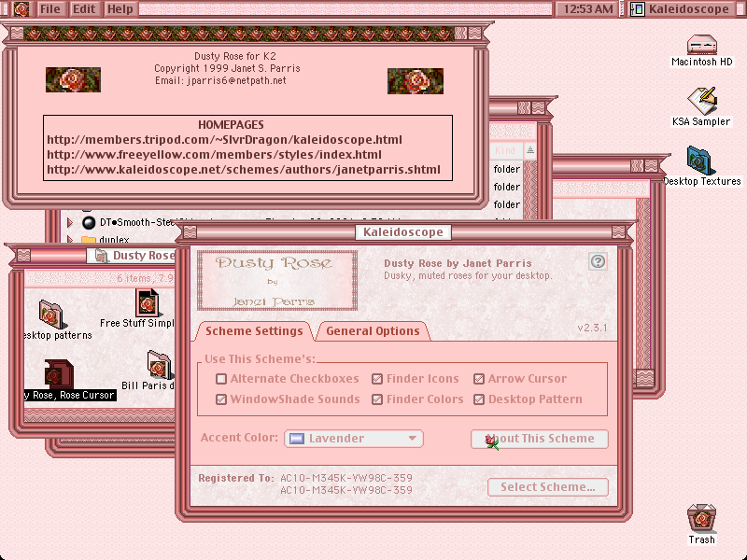Image resolution: width=747 pixels, height=560 pixels.
Task: Click the About This Scheme button
Action: click(540, 439)
